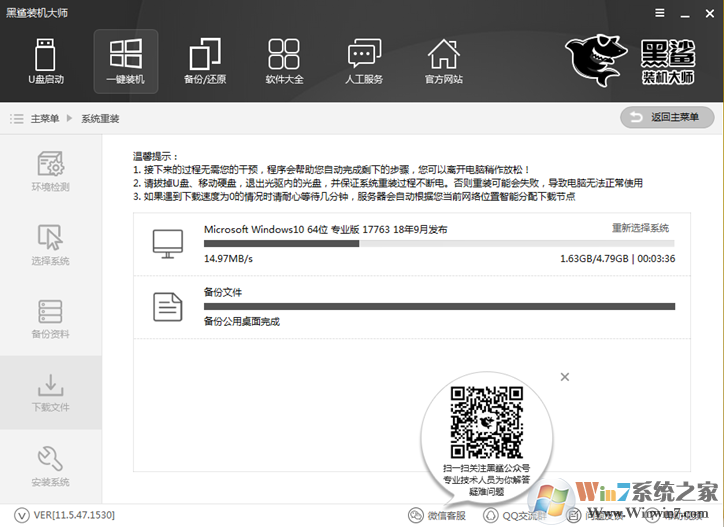Click 返回主菜单 button

pyautogui.click(x=667, y=118)
